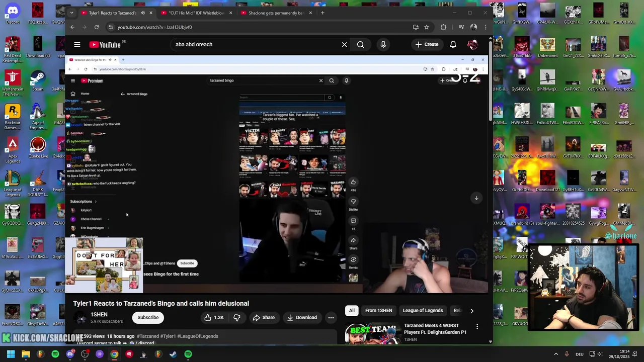The height and width of the screenshot is (362, 644).
Task: Open Red Dead Redemption desktop shortcut
Action: 13,49
